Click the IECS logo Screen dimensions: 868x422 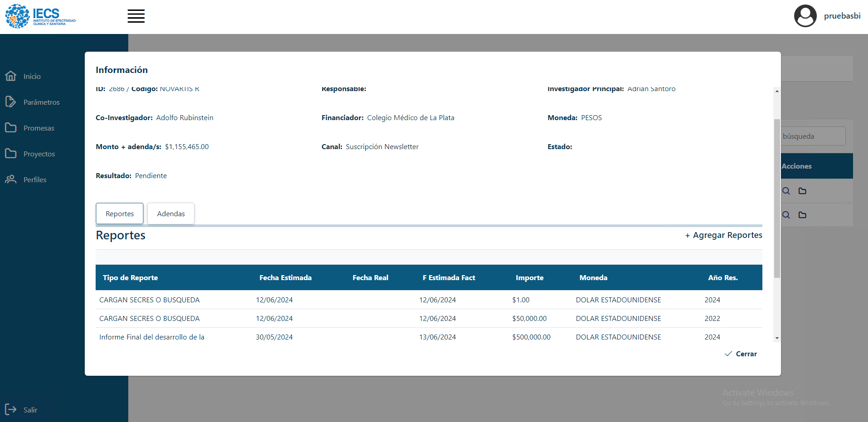[40, 16]
